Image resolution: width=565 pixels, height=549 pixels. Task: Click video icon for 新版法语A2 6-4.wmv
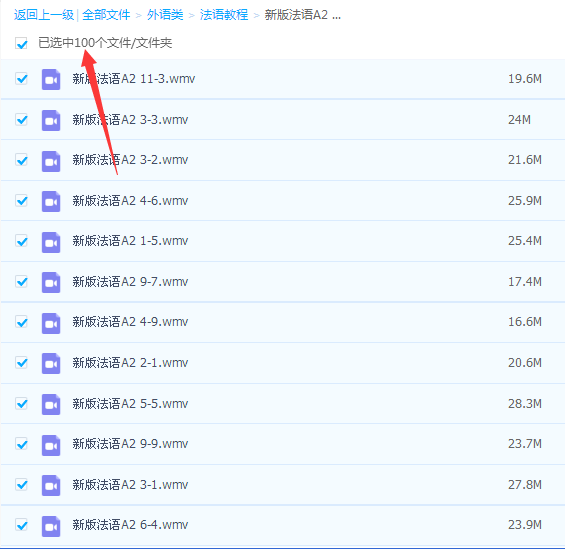pos(51,526)
